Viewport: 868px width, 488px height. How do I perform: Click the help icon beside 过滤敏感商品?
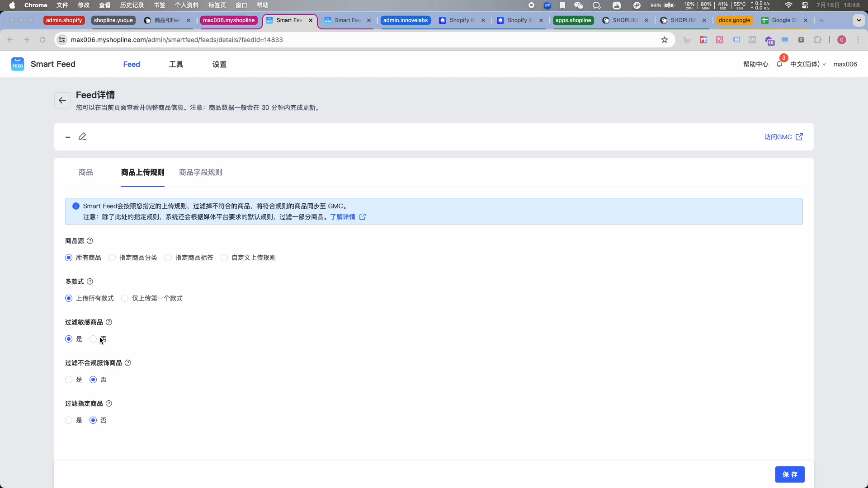pos(109,322)
